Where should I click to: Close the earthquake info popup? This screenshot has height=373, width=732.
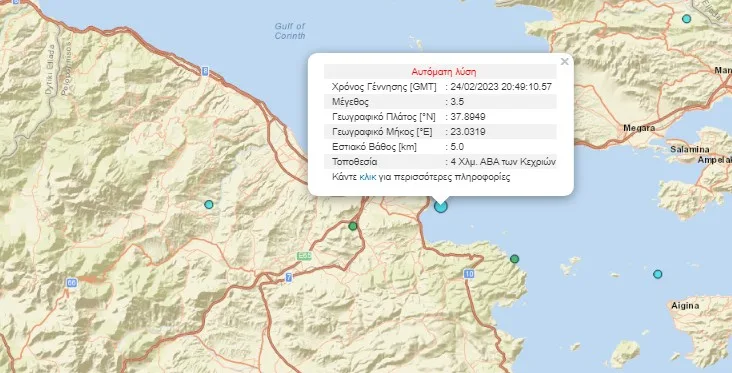tap(564, 62)
